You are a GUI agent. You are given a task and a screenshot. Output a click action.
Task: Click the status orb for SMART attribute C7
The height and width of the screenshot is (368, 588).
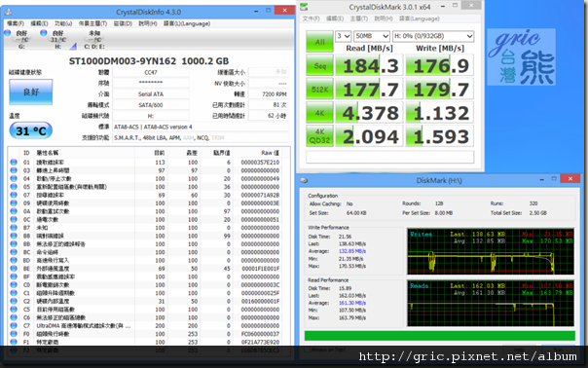click(x=14, y=325)
